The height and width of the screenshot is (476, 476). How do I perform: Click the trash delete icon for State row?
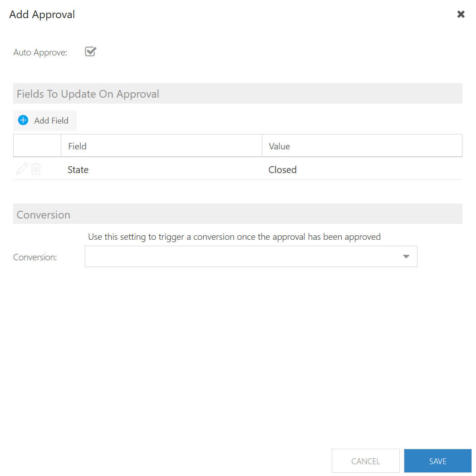36,169
